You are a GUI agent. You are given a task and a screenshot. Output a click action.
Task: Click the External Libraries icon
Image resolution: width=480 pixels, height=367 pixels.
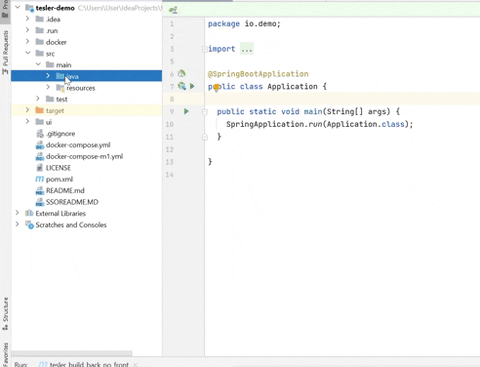pyautogui.click(x=29, y=213)
